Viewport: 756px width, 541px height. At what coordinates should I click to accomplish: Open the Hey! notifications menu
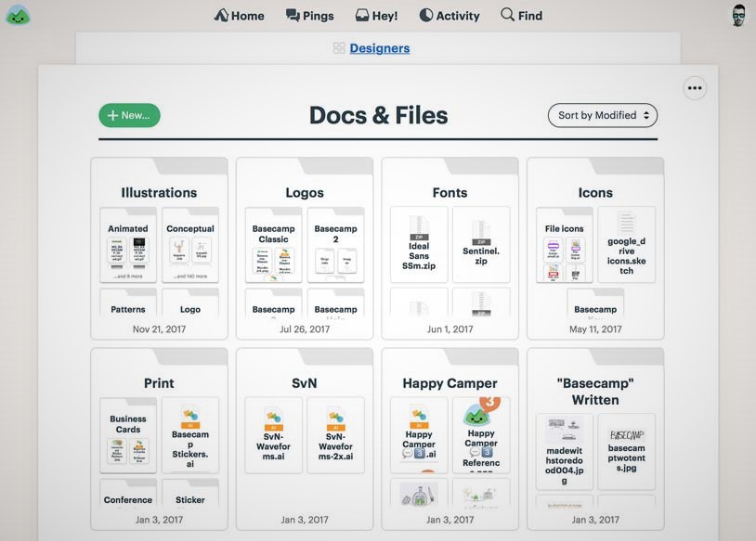pyautogui.click(x=376, y=16)
